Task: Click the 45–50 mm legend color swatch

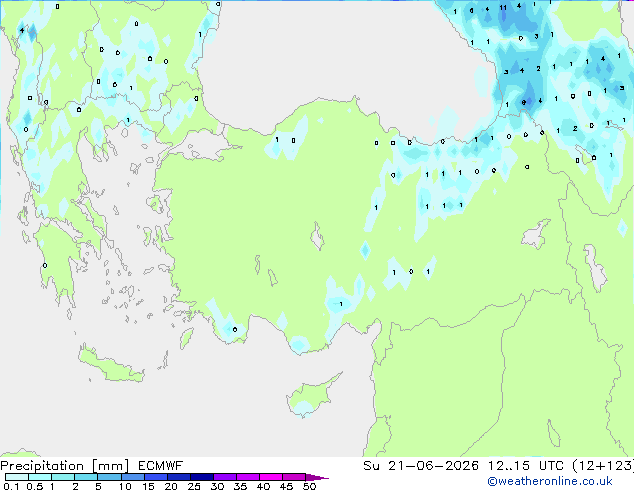Action: tap(294, 477)
